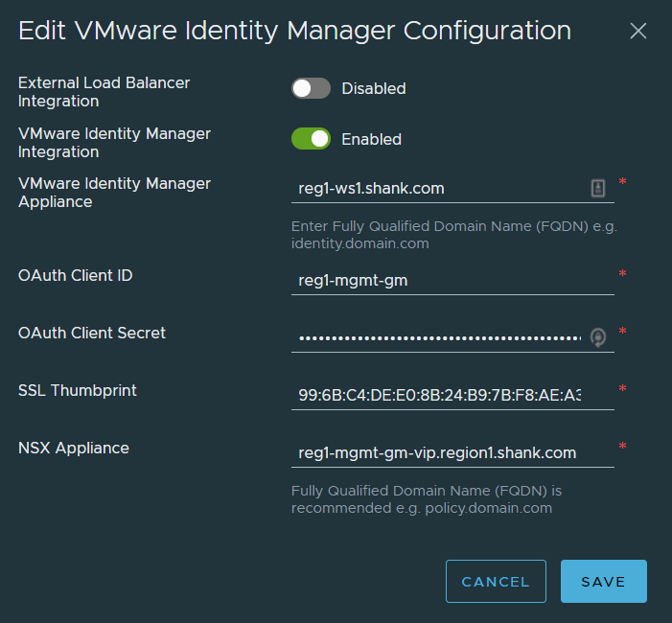Click the OAuth Client Secret field
The width and height of the screenshot is (672, 623).
coord(452,338)
